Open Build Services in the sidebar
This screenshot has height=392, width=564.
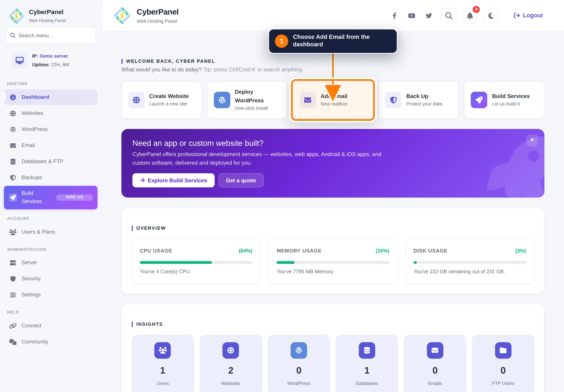[x=51, y=197]
